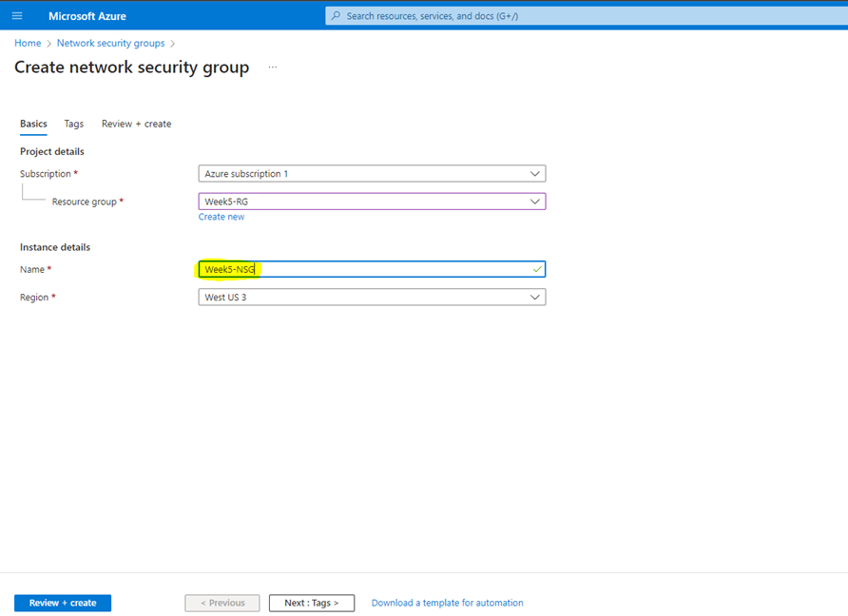Switch to the Tags tab
The height and width of the screenshot is (616, 848).
74,124
